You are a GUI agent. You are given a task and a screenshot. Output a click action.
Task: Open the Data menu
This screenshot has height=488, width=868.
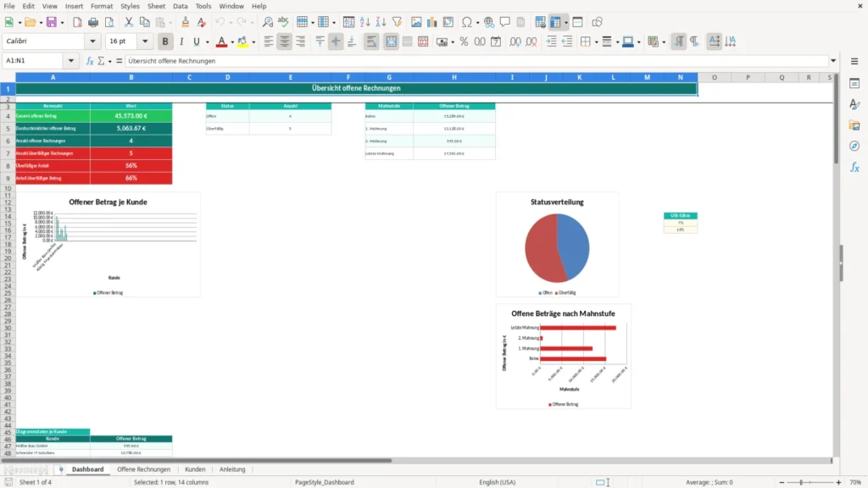tap(180, 6)
